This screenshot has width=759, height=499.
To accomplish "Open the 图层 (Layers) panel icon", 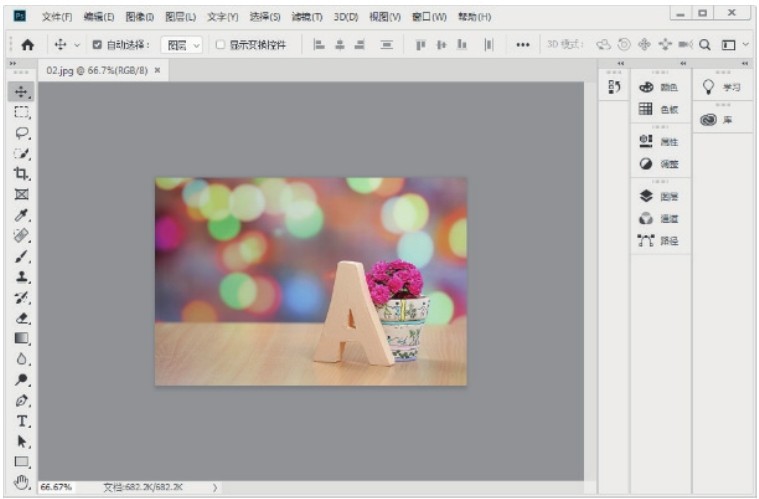I will tap(646, 196).
